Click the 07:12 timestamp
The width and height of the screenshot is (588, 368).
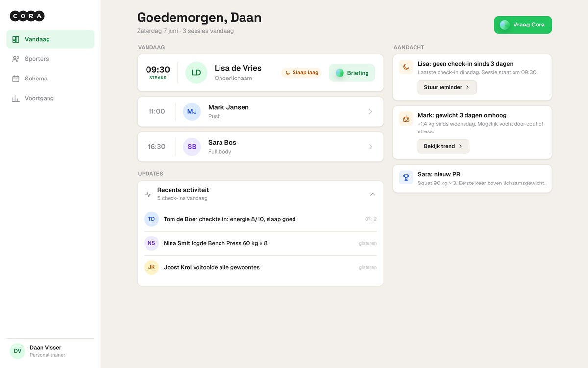(x=371, y=219)
